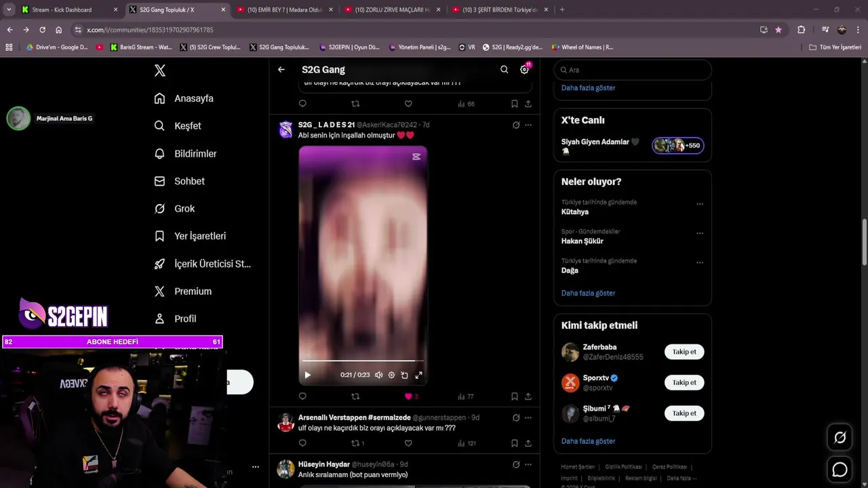Repost the S2G_LADES21 post
868x488 pixels.
click(x=355, y=396)
